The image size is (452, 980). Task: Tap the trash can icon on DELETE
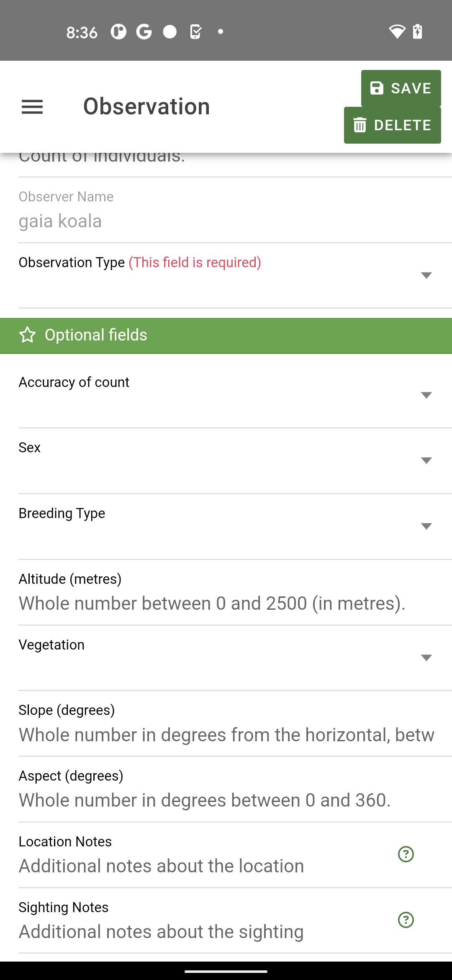click(360, 125)
